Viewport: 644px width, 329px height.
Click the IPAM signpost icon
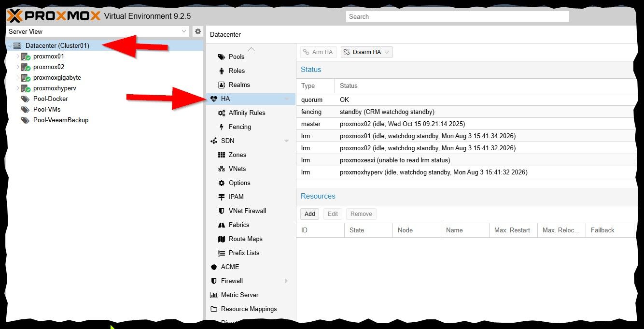pyautogui.click(x=222, y=197)
